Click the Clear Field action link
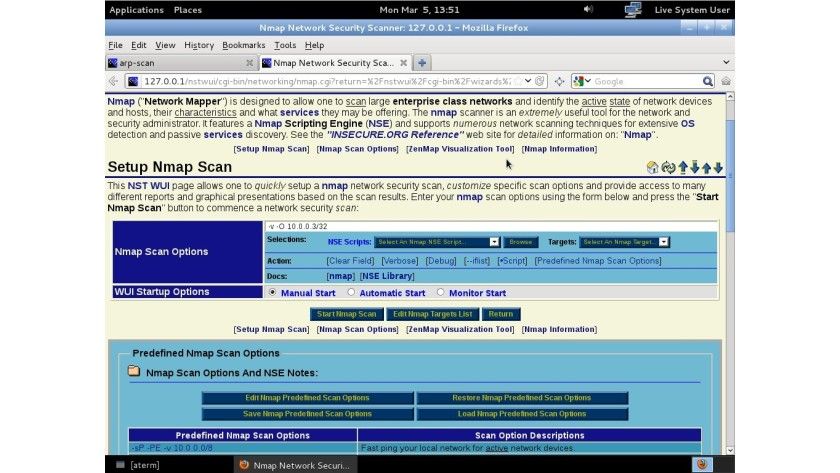Screen dimensions: 840x473 (x=350, y=261)
